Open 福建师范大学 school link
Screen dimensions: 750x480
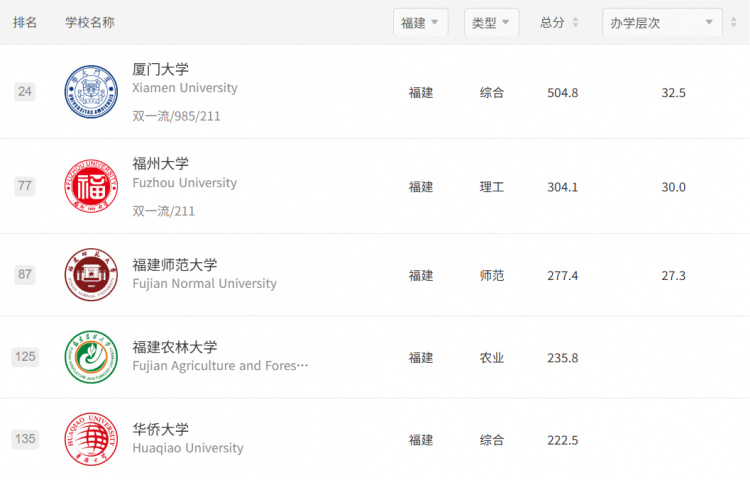coord(175,265)
